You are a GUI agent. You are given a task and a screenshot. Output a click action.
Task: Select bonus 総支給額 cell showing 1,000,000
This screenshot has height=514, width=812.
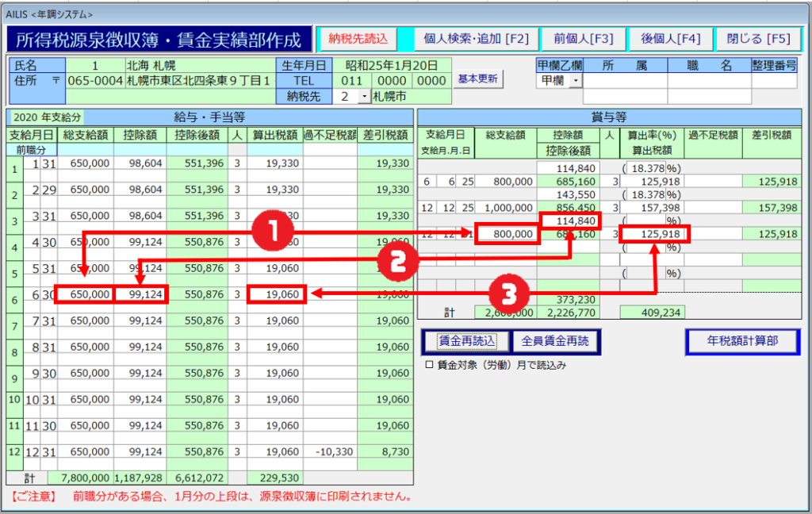[505, 207]
